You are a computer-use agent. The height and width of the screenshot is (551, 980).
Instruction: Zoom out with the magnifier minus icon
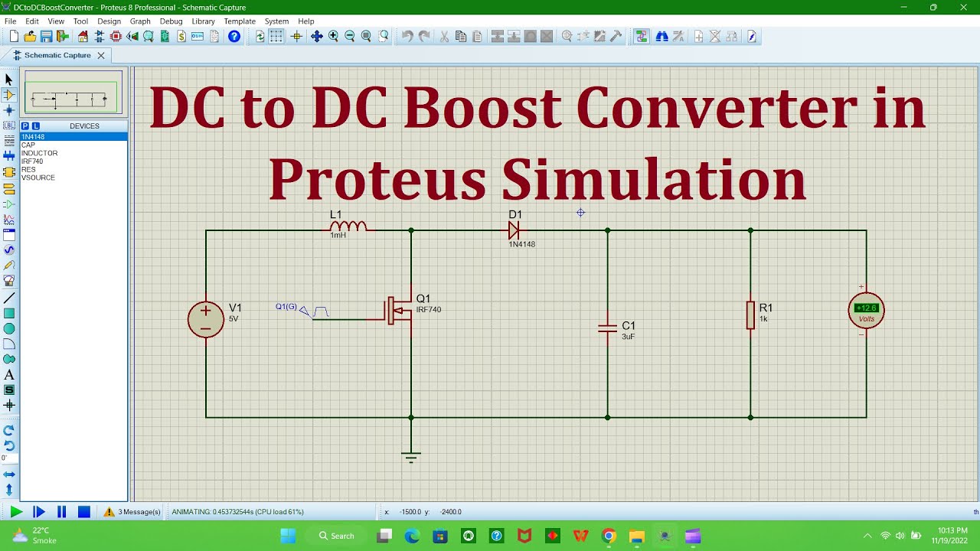point(350,36)
